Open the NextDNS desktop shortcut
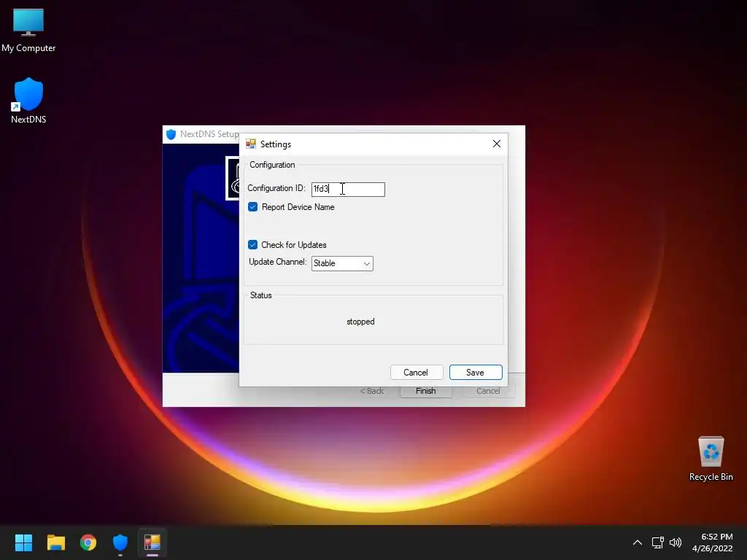 click(28, 100)
